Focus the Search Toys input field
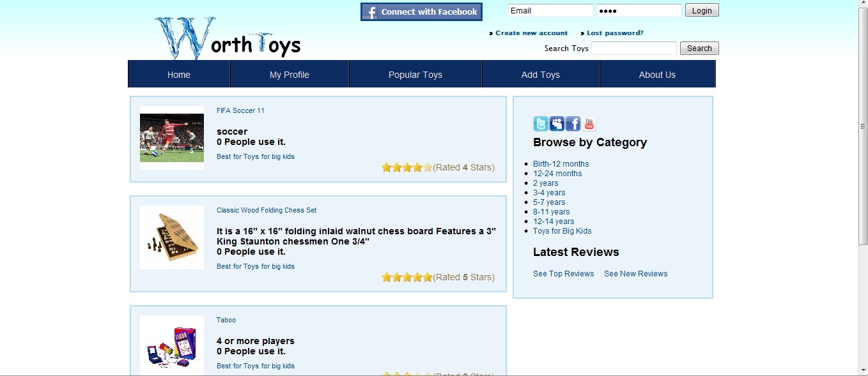 pos(633,49)
